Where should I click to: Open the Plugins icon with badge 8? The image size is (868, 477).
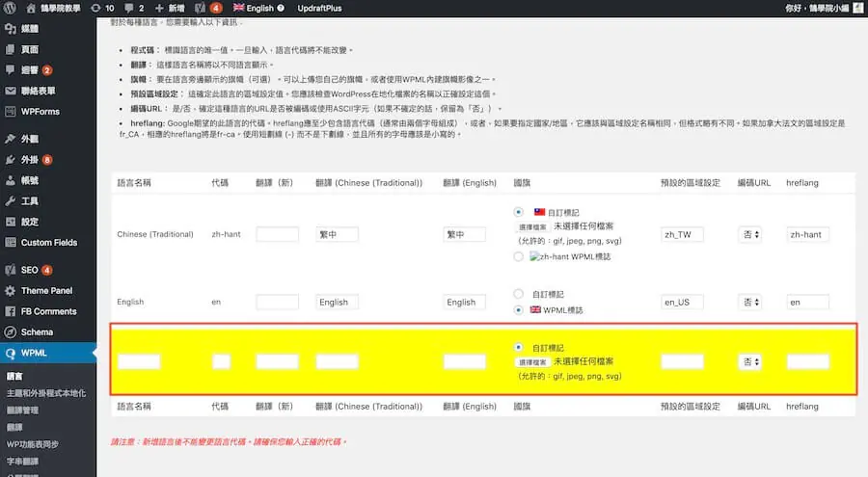coord(10,159)
